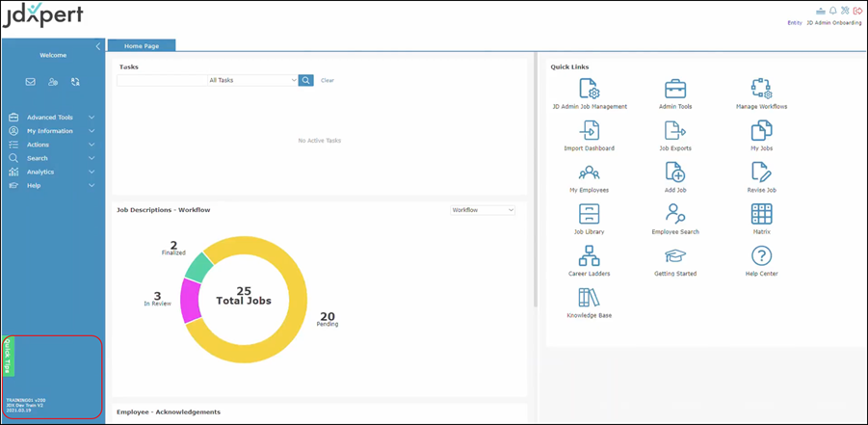This screenshot has width=868, height=425.
Task: Collapse the sidebar with the left chevron
Action: (97, 46)
